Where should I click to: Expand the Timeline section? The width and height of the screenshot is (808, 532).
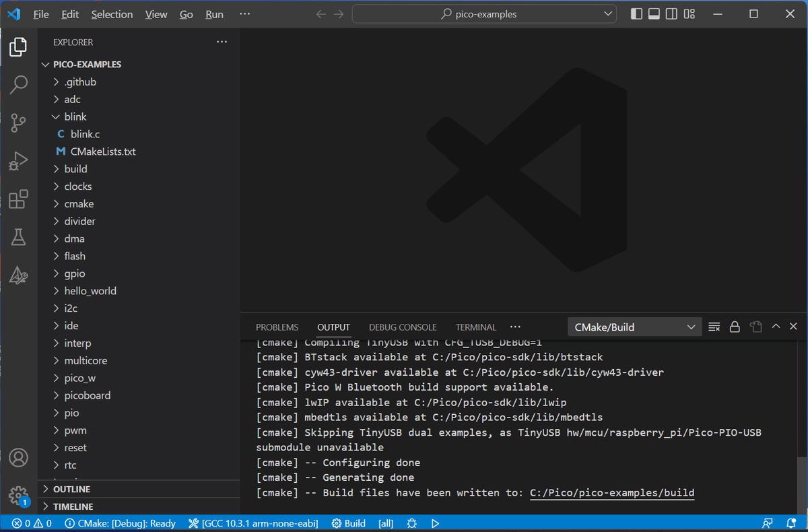click(139, 506)
